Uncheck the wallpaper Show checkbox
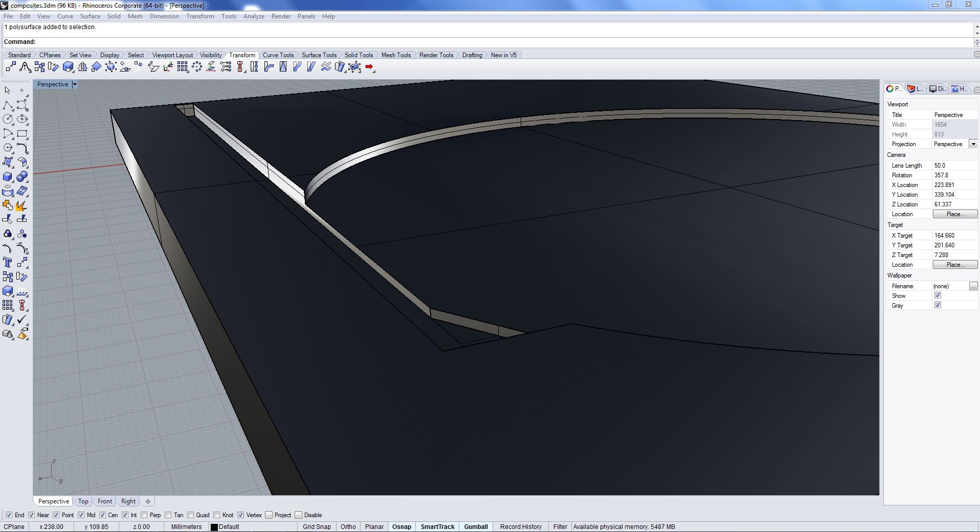Viewport: 980px width, 532px height. 938,295
